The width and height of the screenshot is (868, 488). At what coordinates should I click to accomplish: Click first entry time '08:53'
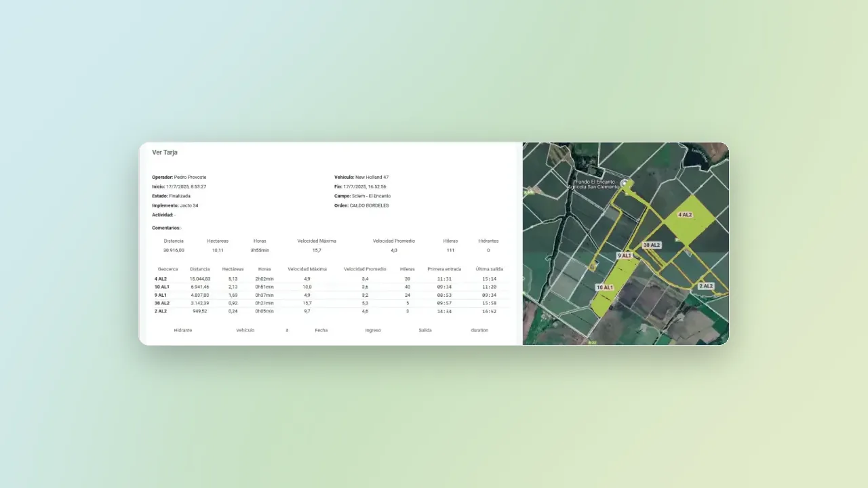click(x=444, y=295)
